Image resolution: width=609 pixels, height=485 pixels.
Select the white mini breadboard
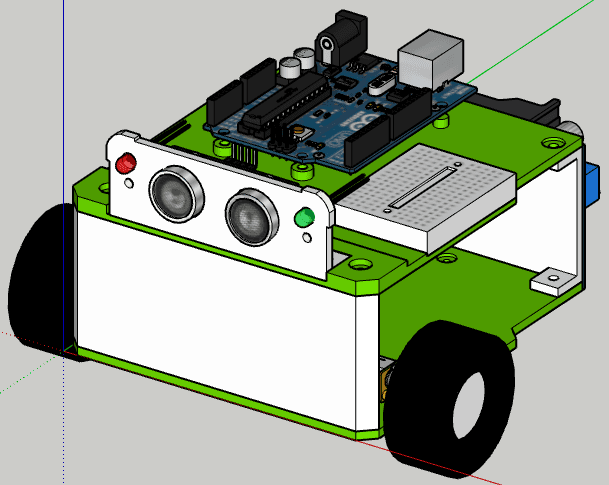[x=426, y=198]
